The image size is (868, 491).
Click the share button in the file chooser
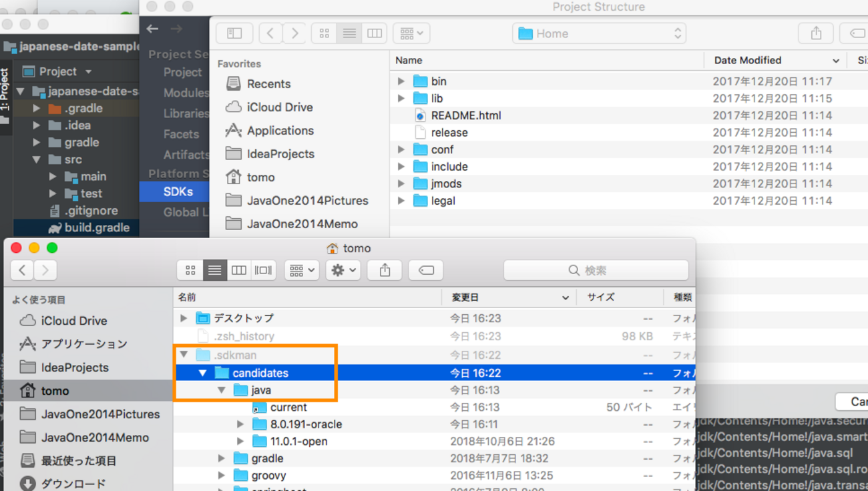pyautogui.click(x=816, y=33)
